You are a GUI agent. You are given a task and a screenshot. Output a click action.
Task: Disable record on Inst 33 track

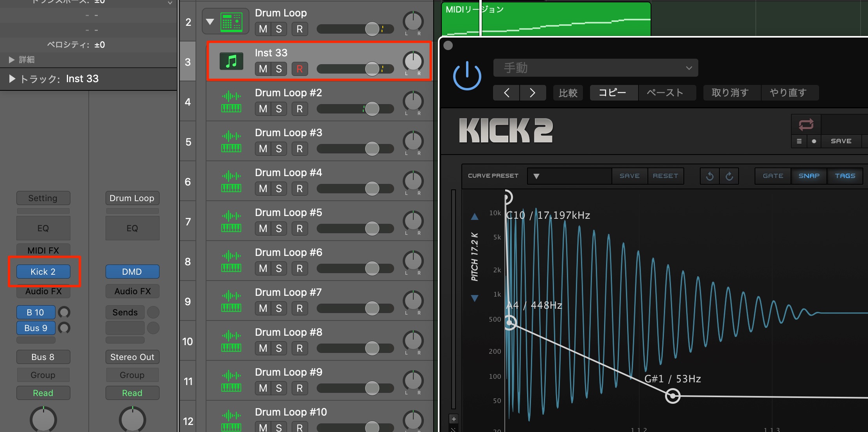pyautogui.click(x=299, y=69)
